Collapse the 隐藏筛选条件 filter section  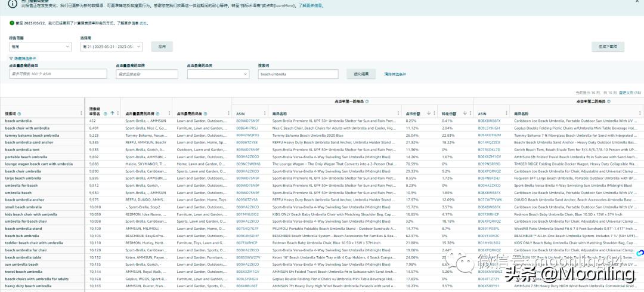(23, 59)
